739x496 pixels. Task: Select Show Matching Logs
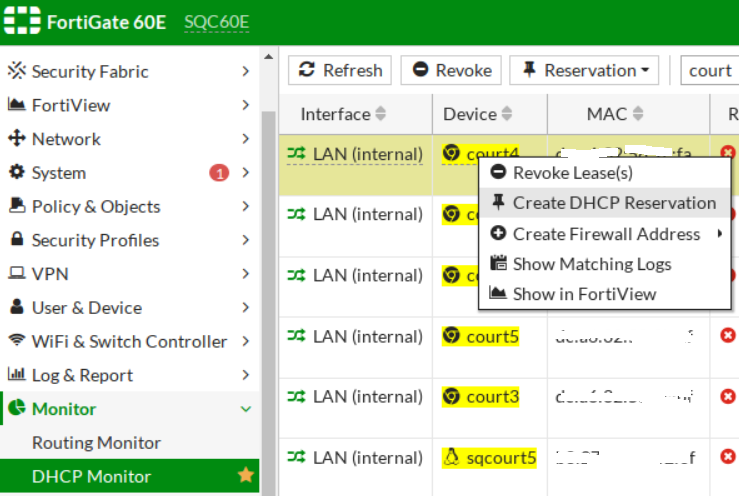pyautogui.click(x=605, y=264)
